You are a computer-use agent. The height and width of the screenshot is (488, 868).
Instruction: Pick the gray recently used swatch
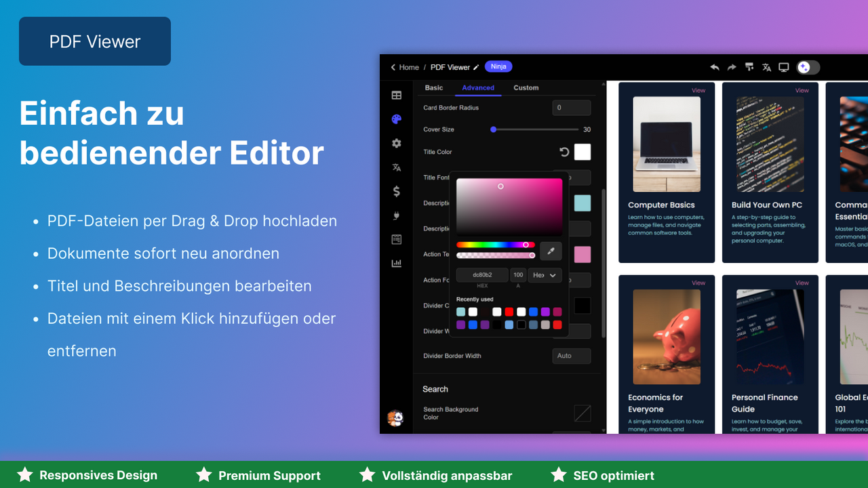[545, 325]
